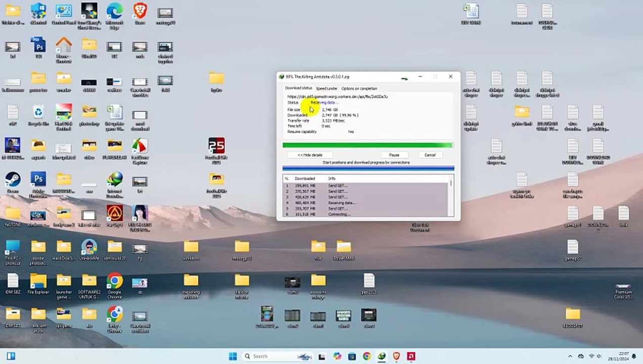This screenshot has width=643, height=364.
Task: Launch the Steam desktop shortcut
Action: click(13, 182)
